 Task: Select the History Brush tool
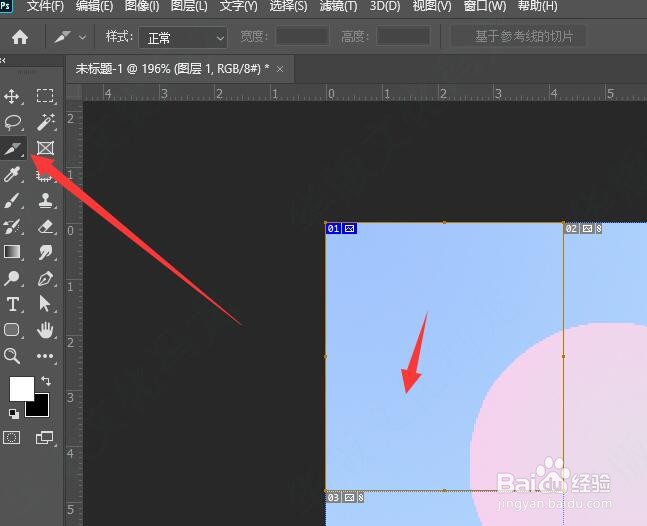pyautogui.click(x=12, y=226)
